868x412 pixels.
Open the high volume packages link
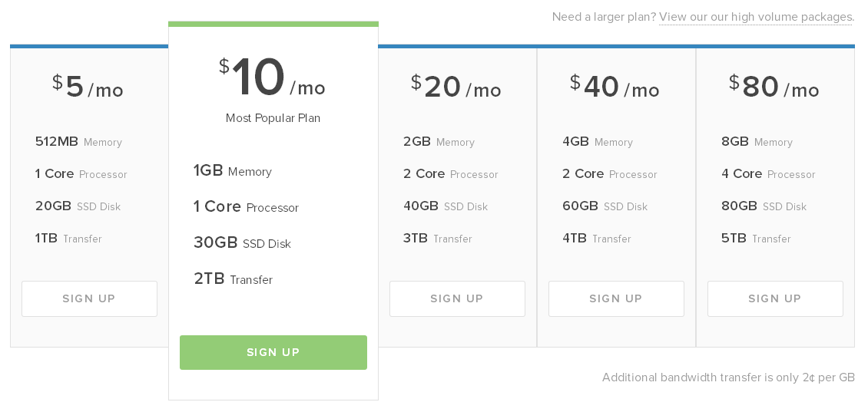[x=756, y=17]
